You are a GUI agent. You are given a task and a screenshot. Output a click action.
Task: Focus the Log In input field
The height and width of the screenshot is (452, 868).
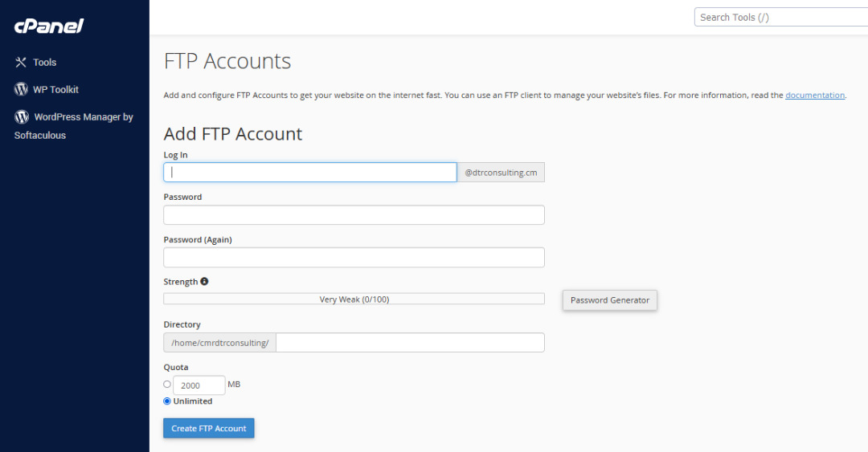(310, 172)
